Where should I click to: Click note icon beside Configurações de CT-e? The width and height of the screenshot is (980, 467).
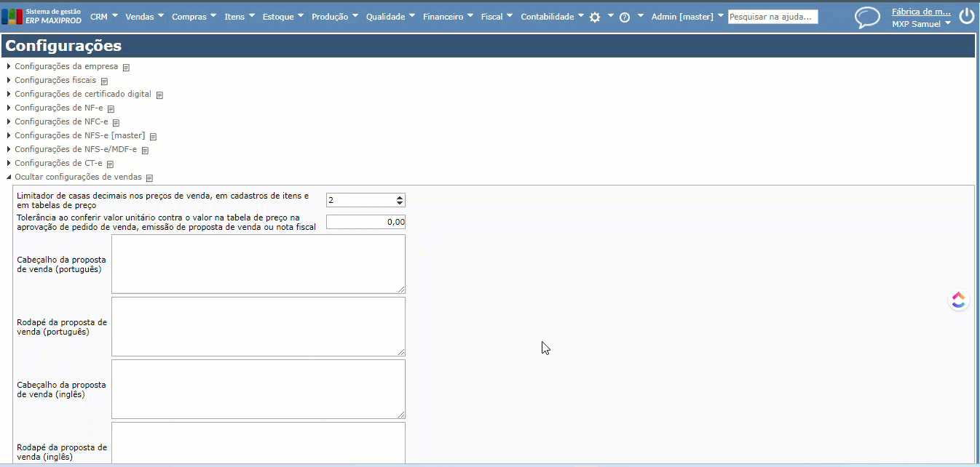tap(110, 164)
